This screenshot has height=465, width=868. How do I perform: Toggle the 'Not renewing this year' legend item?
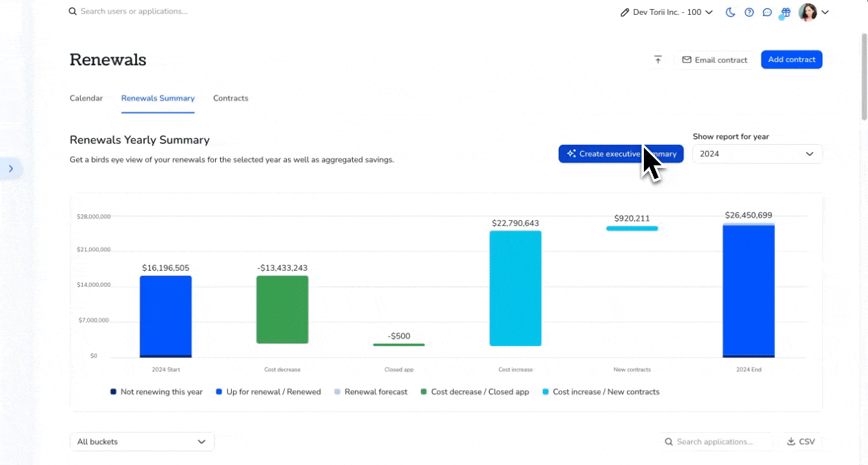[x=156, y=391]
